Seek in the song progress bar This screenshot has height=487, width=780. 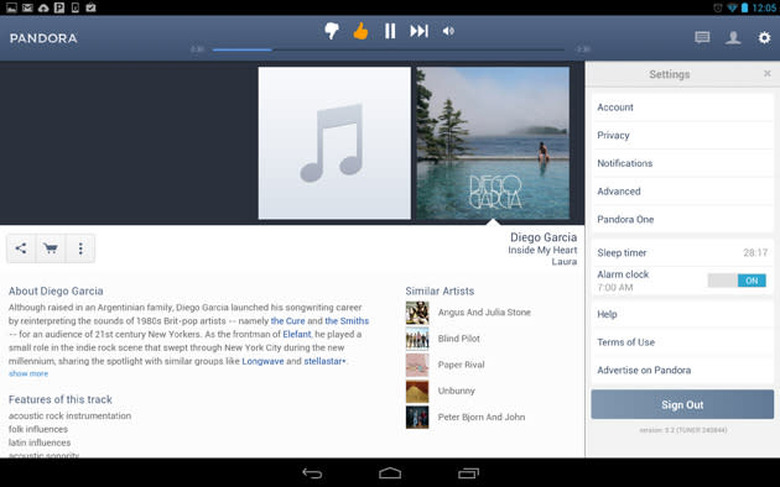click(388, 49)
